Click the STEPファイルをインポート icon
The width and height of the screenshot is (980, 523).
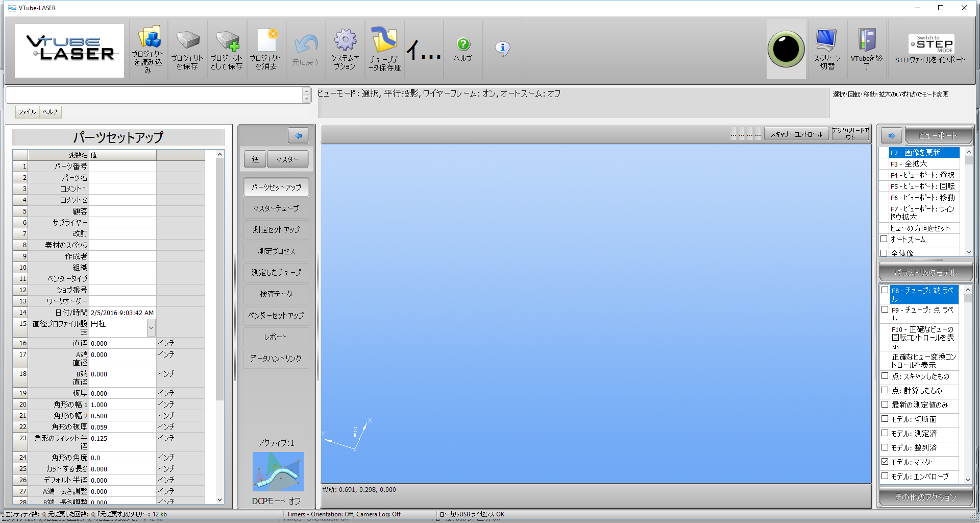click(x=930, y=44)
